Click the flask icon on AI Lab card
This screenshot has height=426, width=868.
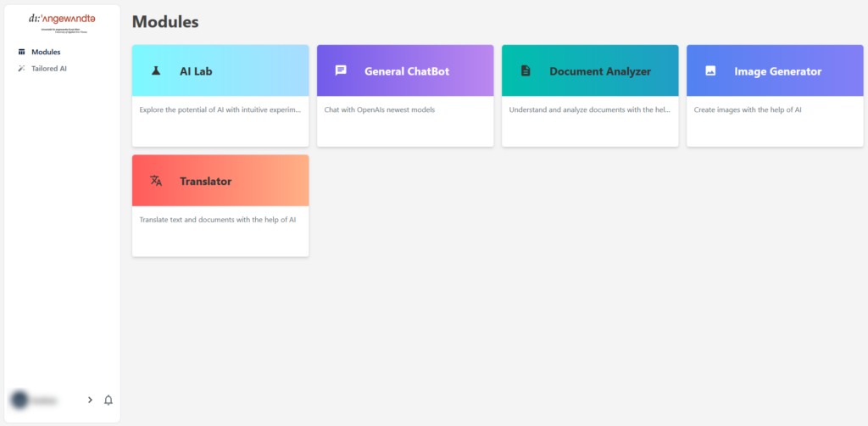(x=156, y=71)
